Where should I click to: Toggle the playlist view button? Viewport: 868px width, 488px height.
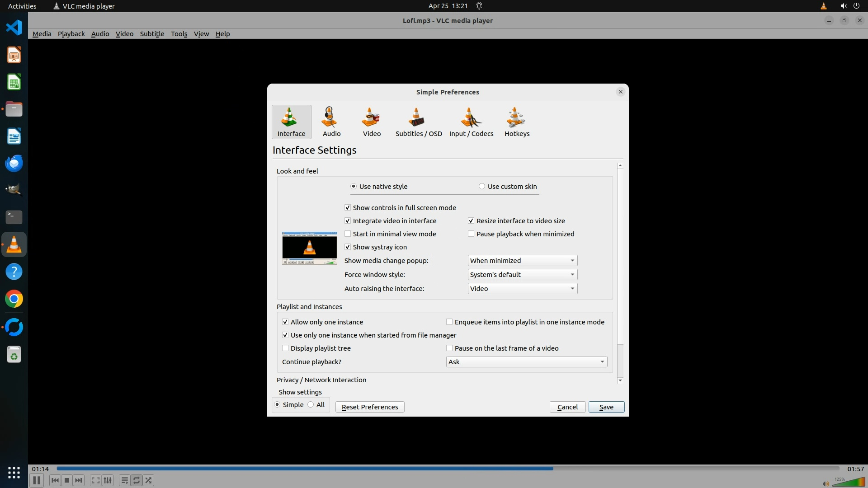[124, 480]
